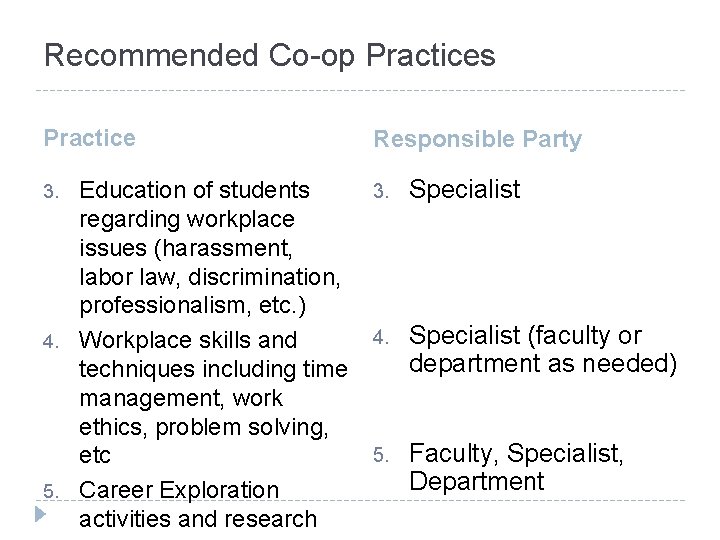Select the Career Exploration list item
This screenshot has height=540, width=720.
(178, 490)
